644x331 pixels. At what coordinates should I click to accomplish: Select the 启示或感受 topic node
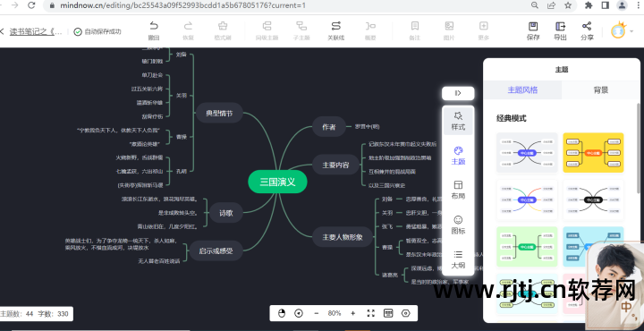coord(216,250)
